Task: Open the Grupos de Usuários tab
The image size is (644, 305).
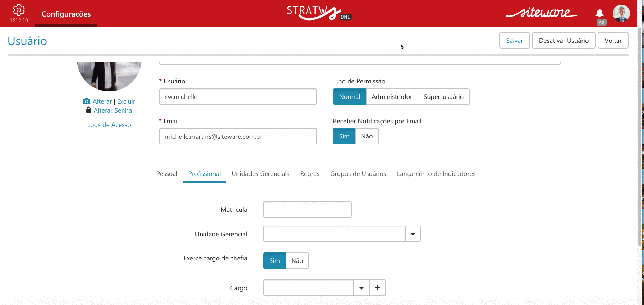Action: pyautogui.click(x=358, y=174)
